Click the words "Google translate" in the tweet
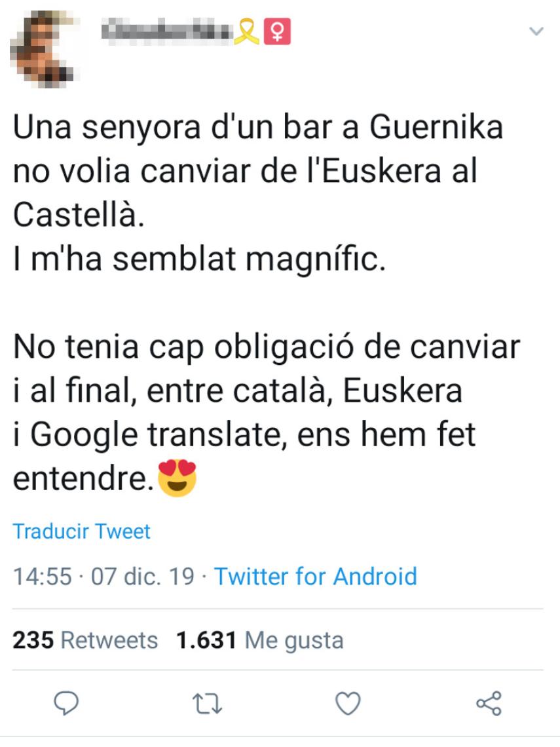 157,436
